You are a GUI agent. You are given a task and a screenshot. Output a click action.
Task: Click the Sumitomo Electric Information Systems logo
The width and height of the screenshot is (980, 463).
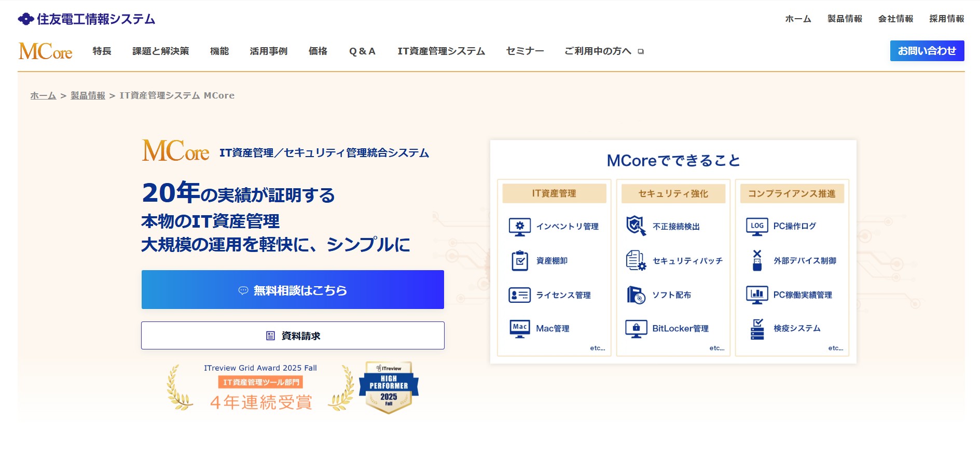87,19
